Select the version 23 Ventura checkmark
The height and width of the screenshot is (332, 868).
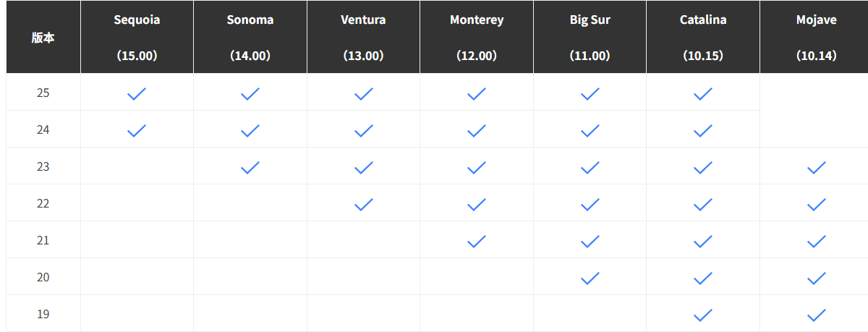pos(363,167)
